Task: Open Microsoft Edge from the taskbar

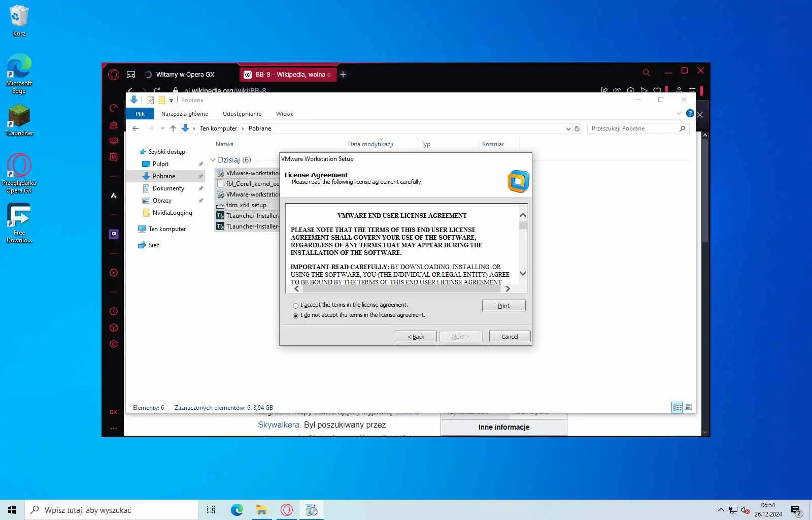Action: click(236, 510)
